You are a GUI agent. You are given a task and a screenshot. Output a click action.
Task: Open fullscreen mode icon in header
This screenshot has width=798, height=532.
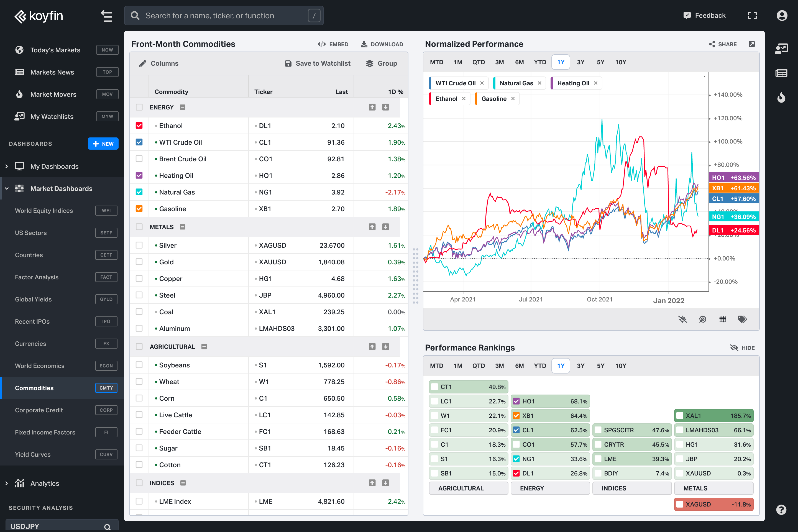pyautogui.click(x=752, y=16)
